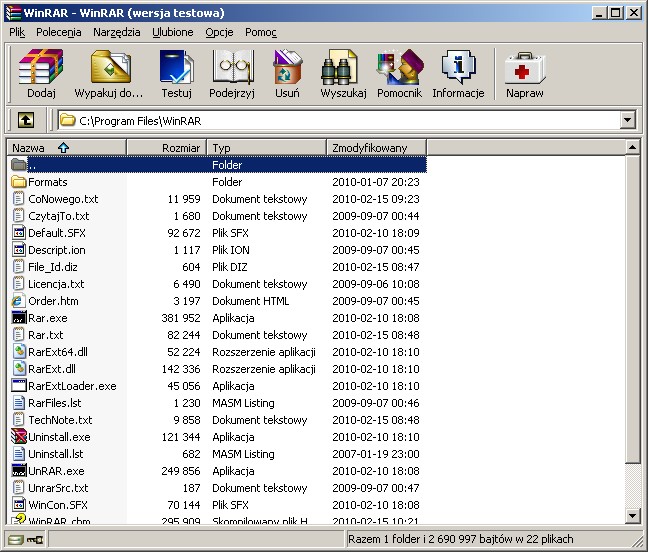Viewport: 648px width, 552px height.
Task: Click the WinCon.SFX file icon
Action: (19, 504)
